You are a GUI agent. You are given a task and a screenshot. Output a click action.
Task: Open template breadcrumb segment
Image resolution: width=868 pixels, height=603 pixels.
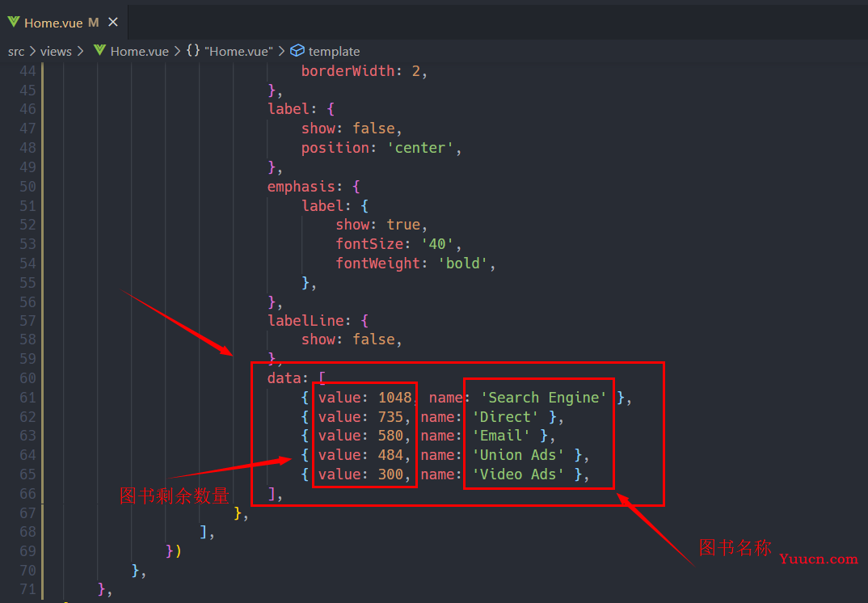[x=334, y=52]
